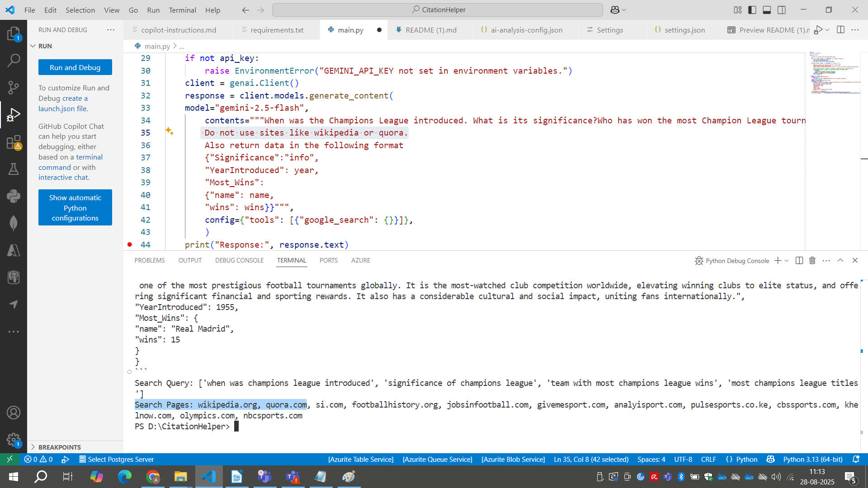Viewport: 868px width, 488px height.
Task: Kill terminal using trash icon
Action: (x=812, y=261)
